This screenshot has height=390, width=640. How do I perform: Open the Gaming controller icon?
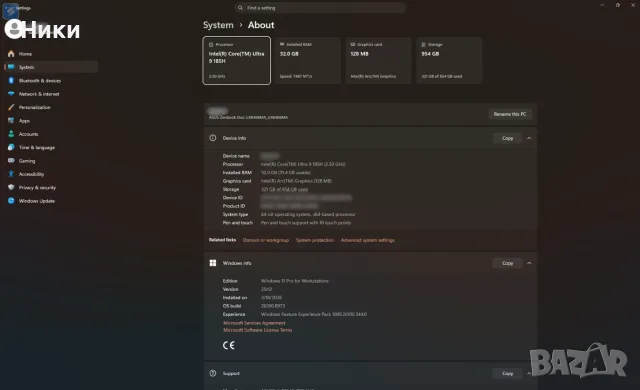pyautogui.click(x=11, y=161)
